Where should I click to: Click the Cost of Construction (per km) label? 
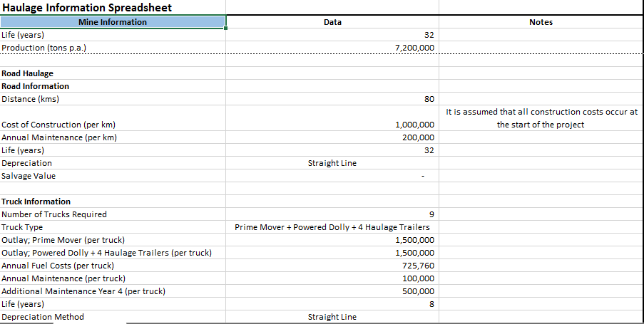(x=58, y=125)
